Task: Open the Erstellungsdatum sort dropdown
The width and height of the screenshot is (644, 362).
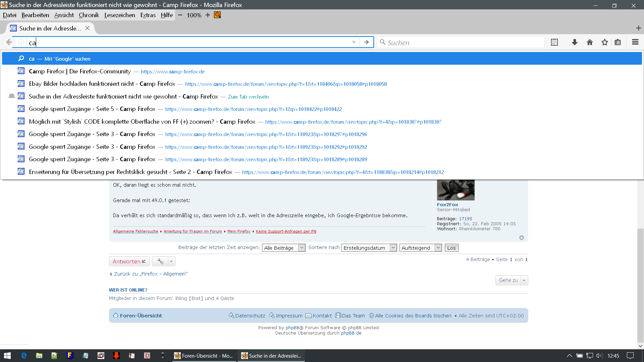Action: (369, 248)
